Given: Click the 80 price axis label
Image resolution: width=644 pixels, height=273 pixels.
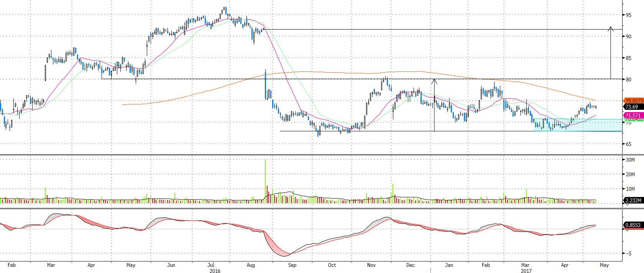Looking at the screenshot, I should click(x=629, y=79).
